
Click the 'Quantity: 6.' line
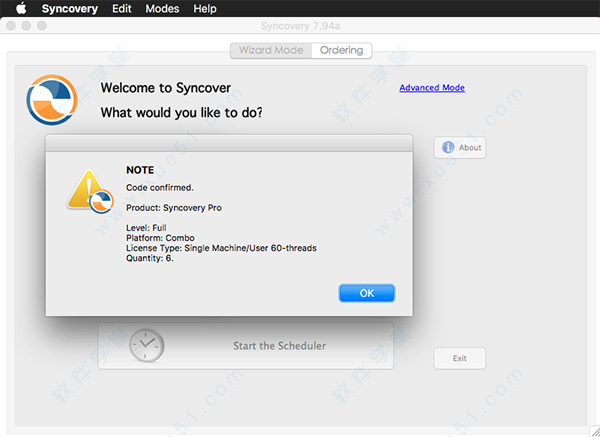[x=150, y=258]
